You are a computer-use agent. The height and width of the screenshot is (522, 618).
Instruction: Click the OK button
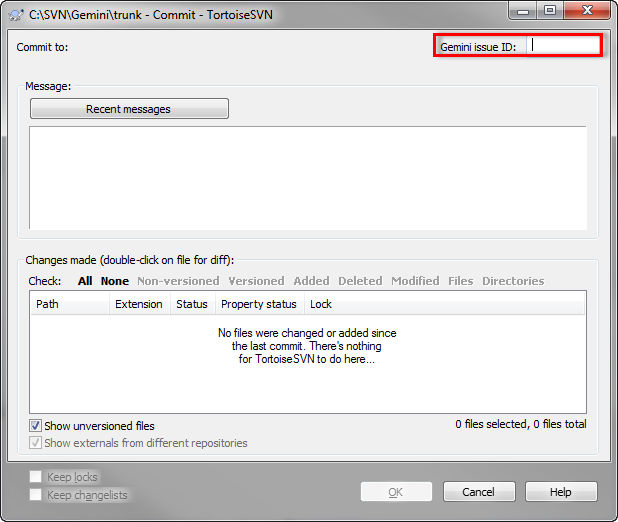tap(396, 492)
